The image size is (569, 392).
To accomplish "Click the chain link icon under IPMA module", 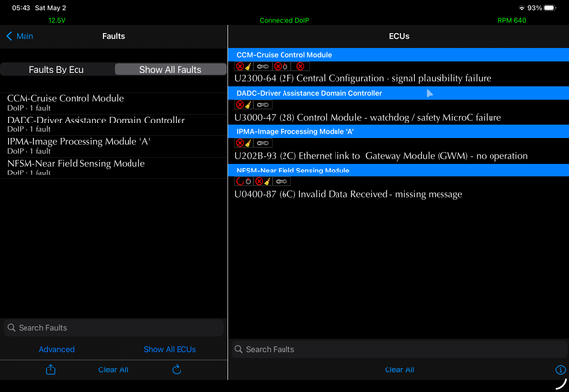I will 263,143.
